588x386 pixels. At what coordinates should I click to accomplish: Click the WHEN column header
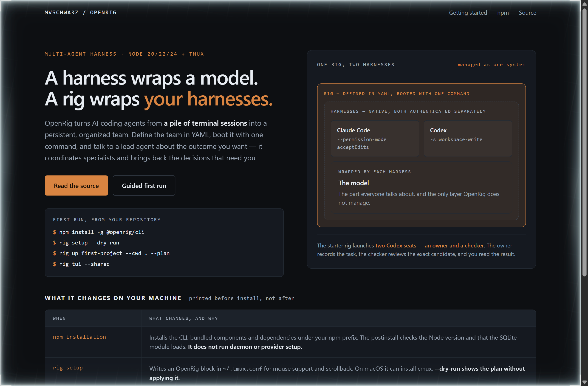click(59, 318)
